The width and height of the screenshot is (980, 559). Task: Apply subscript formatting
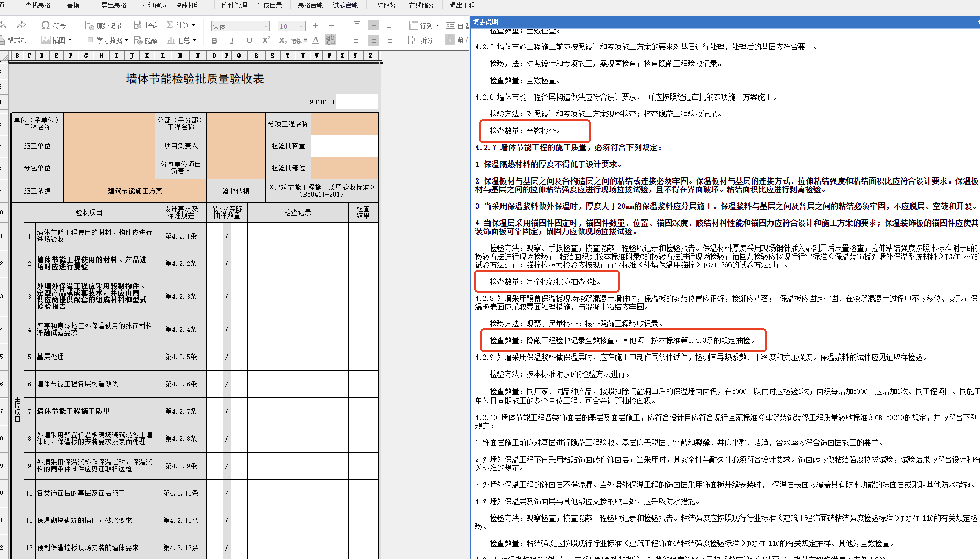(283, 40)
